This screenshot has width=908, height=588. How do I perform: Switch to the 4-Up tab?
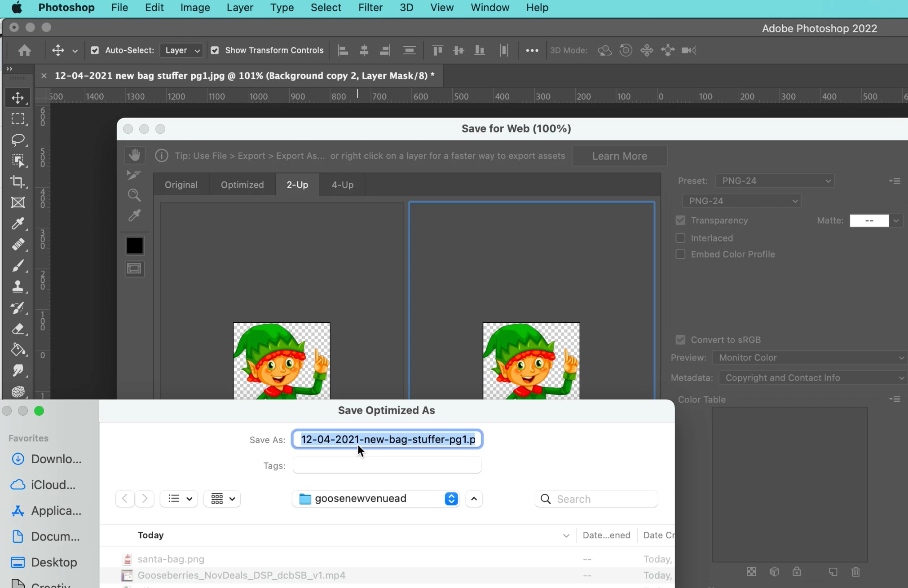(x=342, y=185)
